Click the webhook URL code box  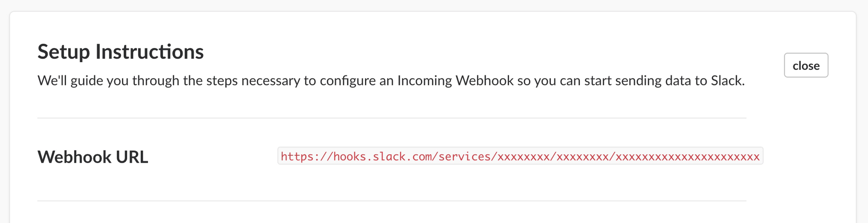520,156
